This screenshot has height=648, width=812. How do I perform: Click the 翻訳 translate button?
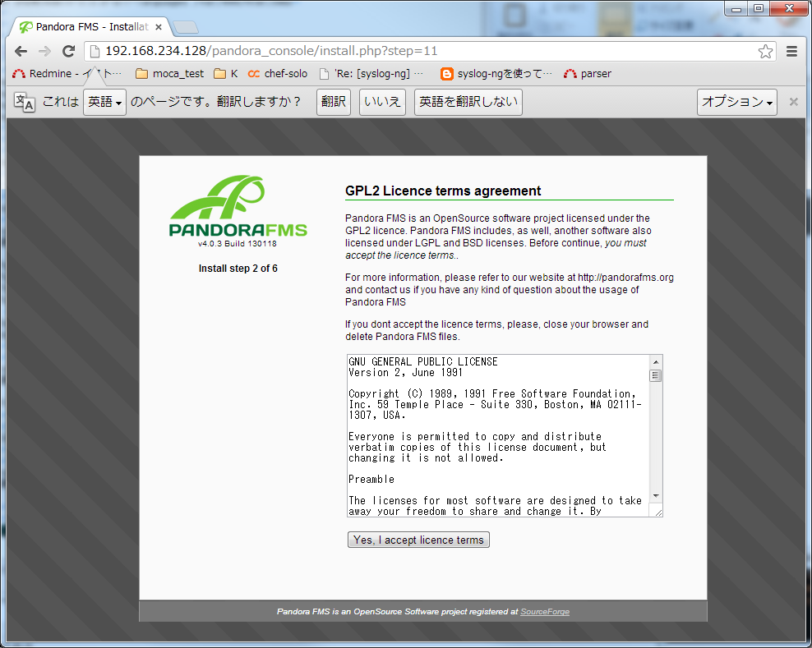point(334,103)
